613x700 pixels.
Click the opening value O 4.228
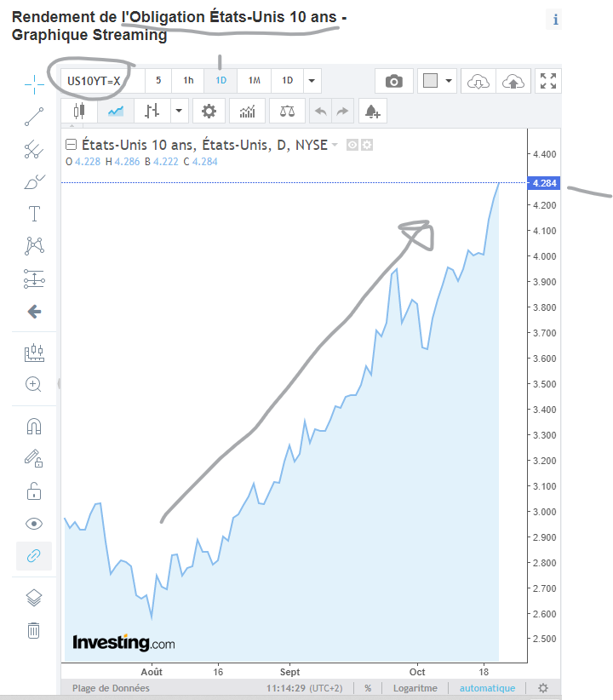83,162
